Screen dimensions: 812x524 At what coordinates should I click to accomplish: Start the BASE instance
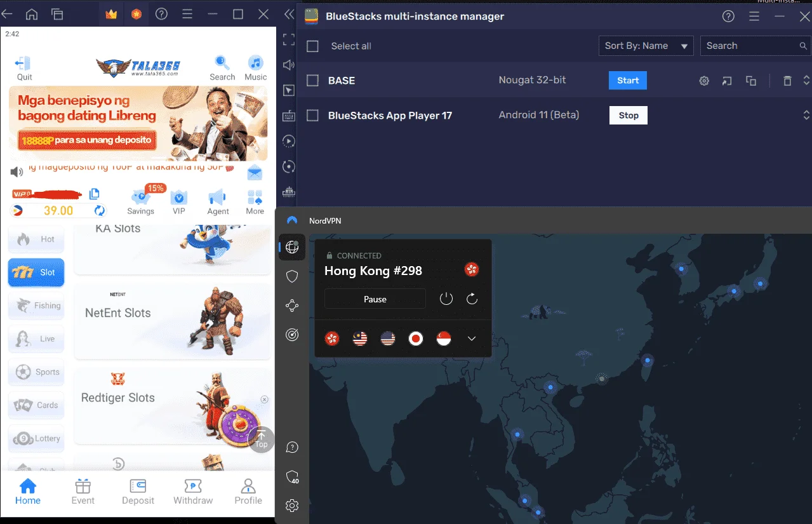pos(628,81)
